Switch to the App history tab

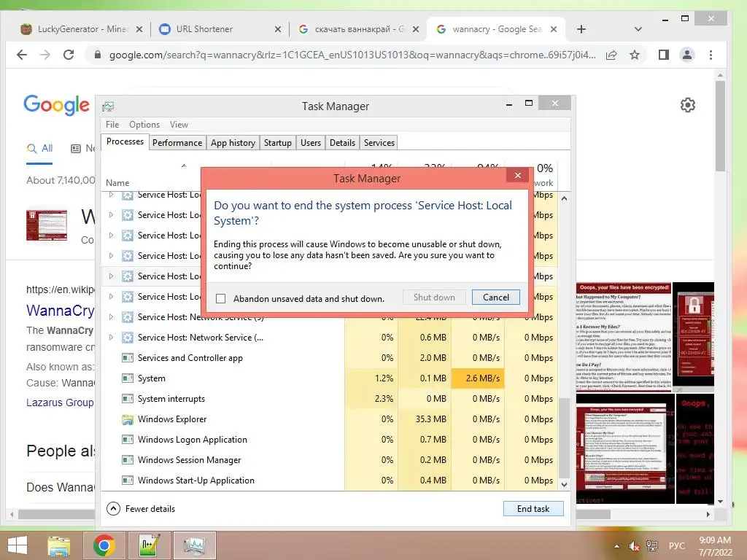(x=233, y=143)
